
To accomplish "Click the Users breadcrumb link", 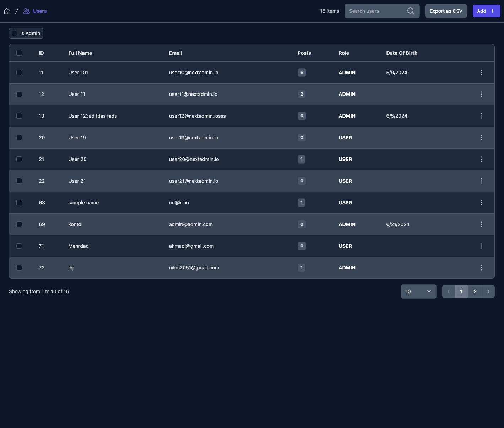I will (x=39, y=11).
